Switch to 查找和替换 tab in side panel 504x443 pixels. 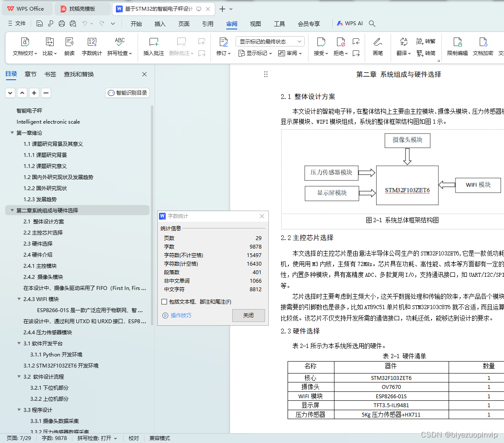(x=79, y=74)
